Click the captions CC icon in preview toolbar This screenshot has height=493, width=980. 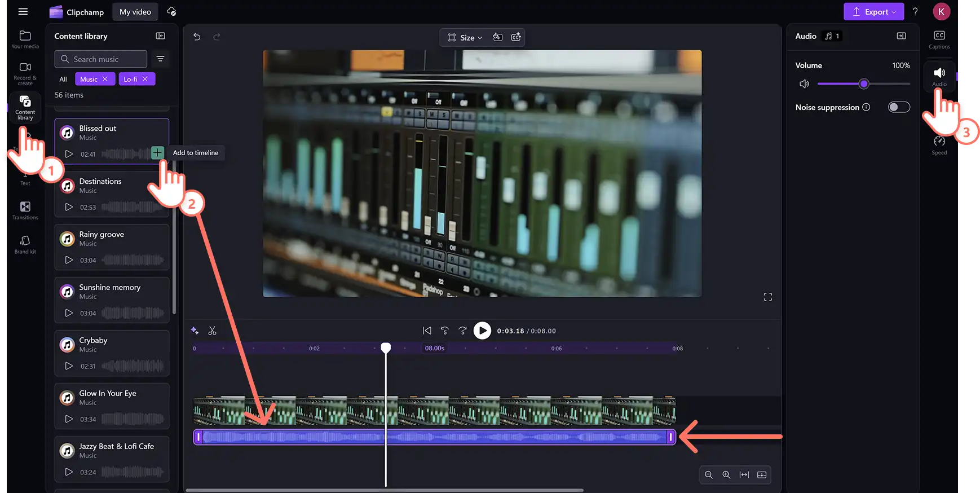click(x=516, y=37)
